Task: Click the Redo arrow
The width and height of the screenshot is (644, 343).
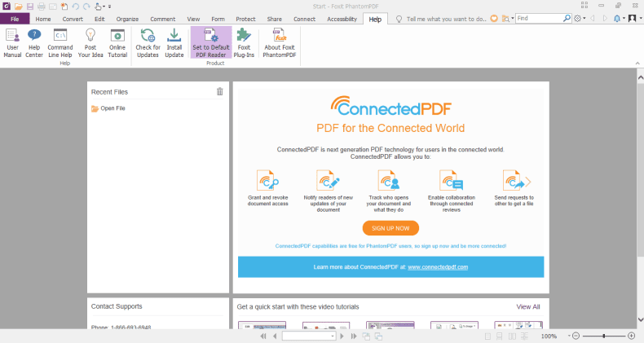Action: [86, 7]
